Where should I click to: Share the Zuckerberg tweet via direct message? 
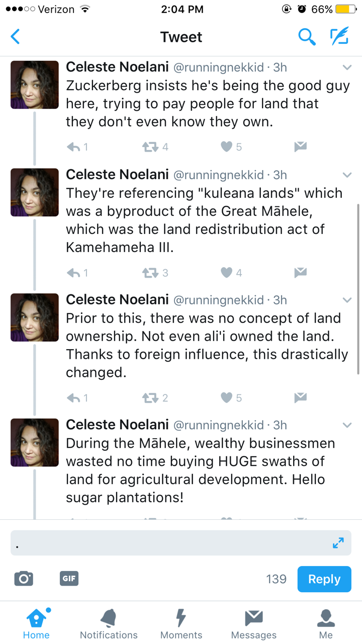tap(300, 147)
